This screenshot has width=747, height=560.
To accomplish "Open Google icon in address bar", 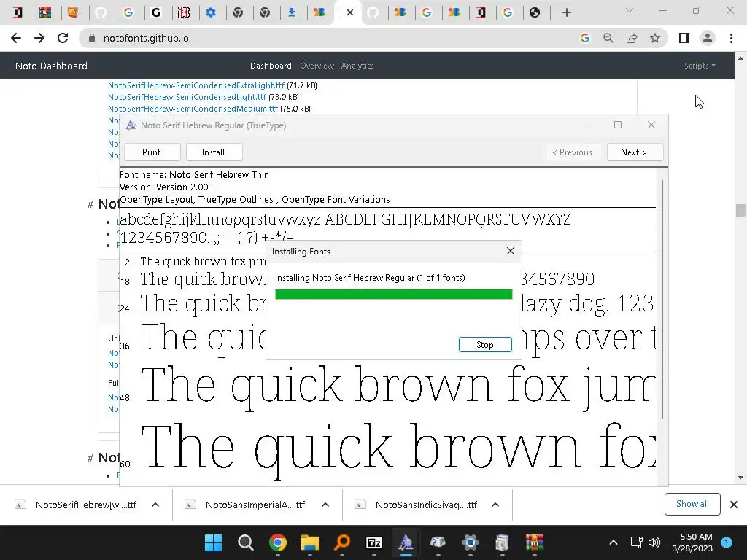I will [585, 38].
